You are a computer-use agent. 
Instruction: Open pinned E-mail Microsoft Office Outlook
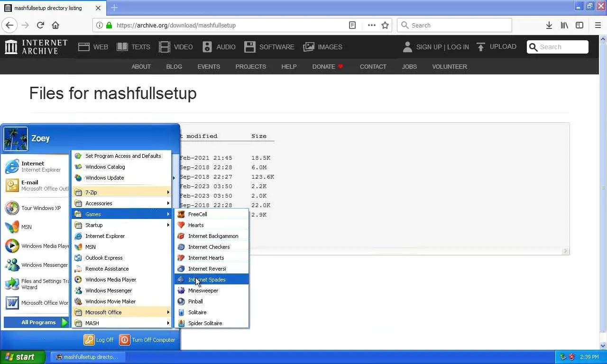pyautogui.click(x=36, y=185)
